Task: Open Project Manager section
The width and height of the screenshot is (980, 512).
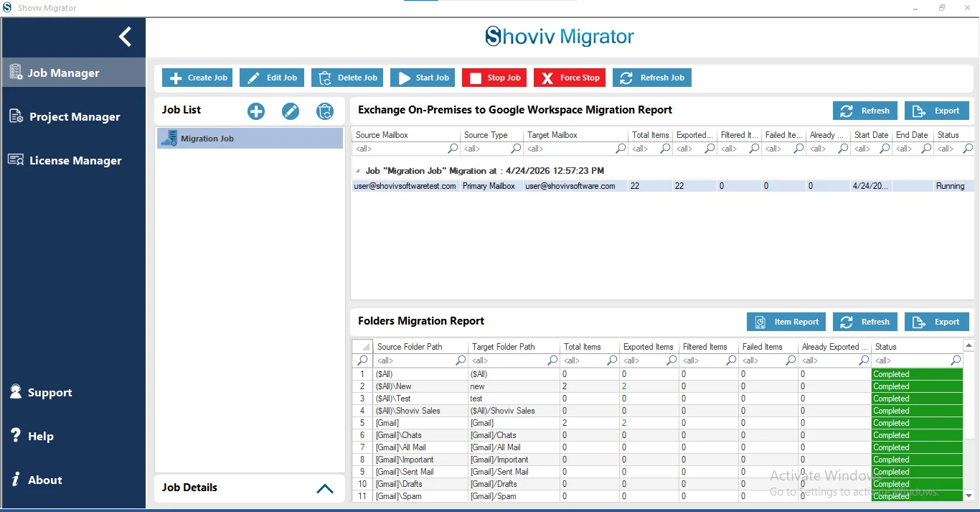Action: [x=73, y=116]
